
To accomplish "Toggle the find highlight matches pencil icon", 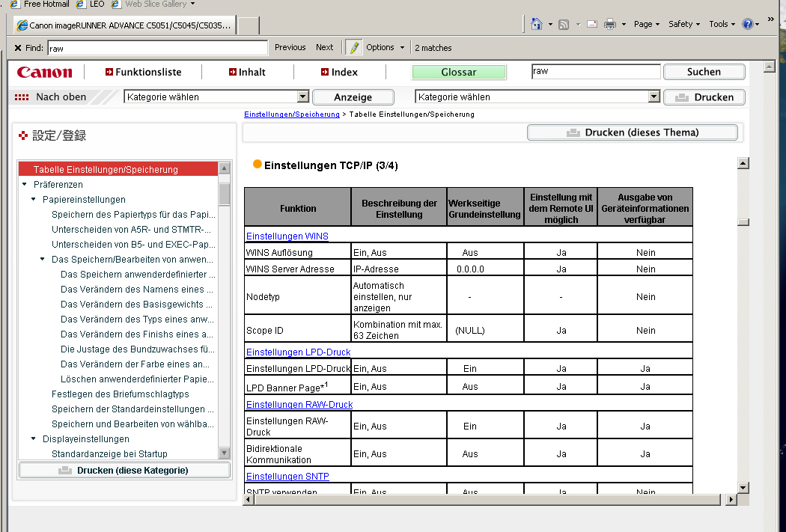I will (x=354, y=48).
